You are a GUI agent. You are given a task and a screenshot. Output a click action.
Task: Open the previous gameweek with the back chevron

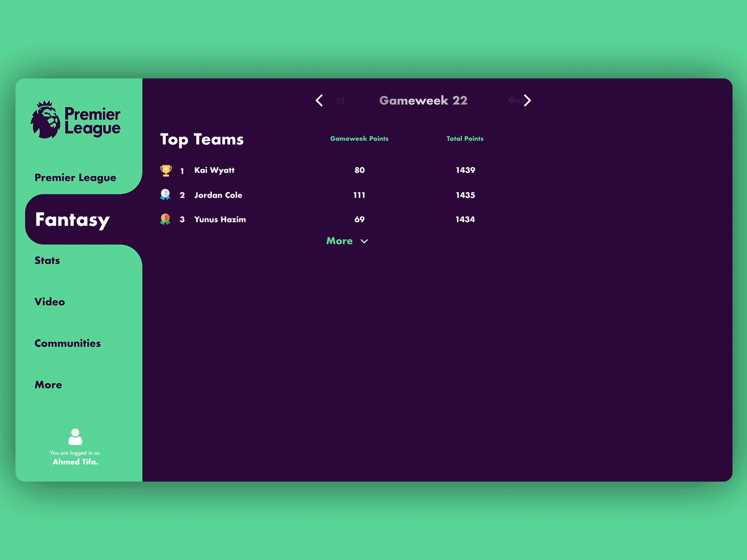[319, 100]
